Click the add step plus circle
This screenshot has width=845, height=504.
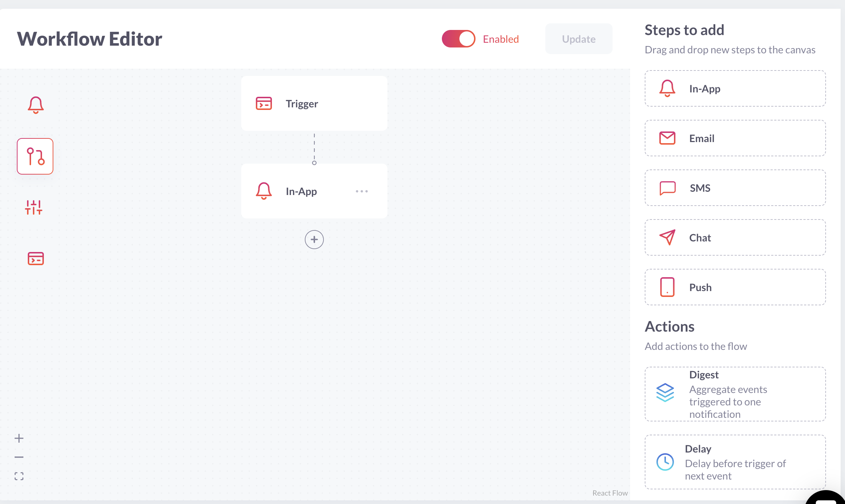tap(314, 240)
